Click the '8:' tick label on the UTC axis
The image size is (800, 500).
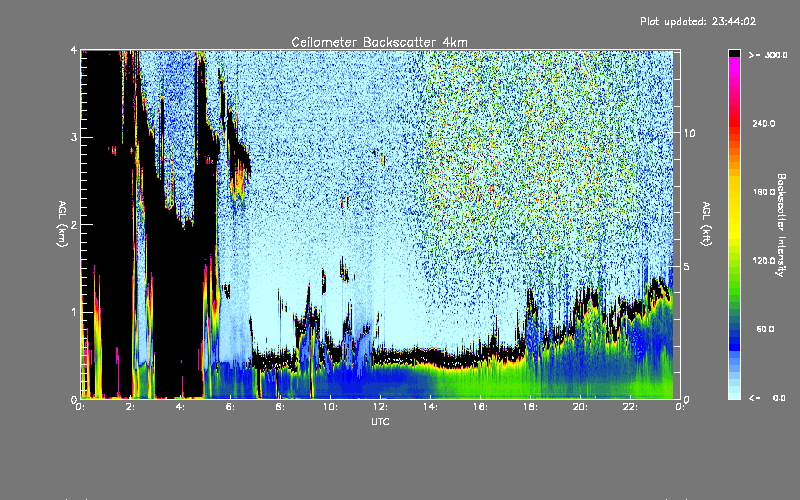pyautogui.click(x=280, y=407)
